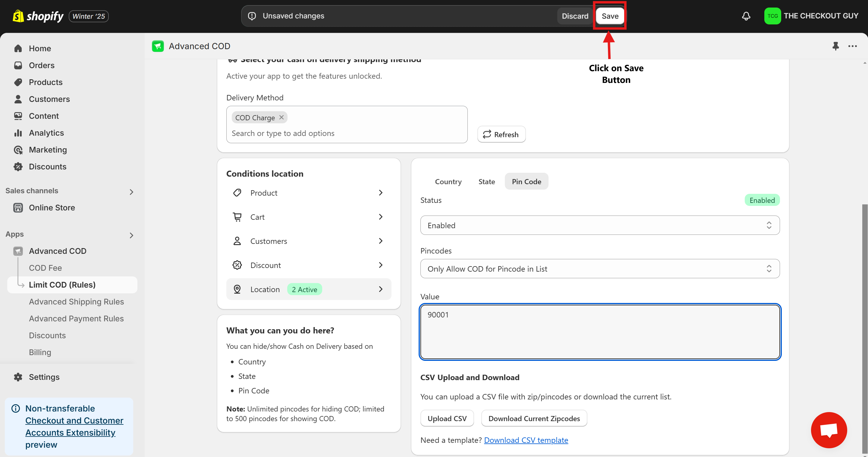Click the Location pin icon
Screen dimensions: 868x457
[x=237, y=289]
